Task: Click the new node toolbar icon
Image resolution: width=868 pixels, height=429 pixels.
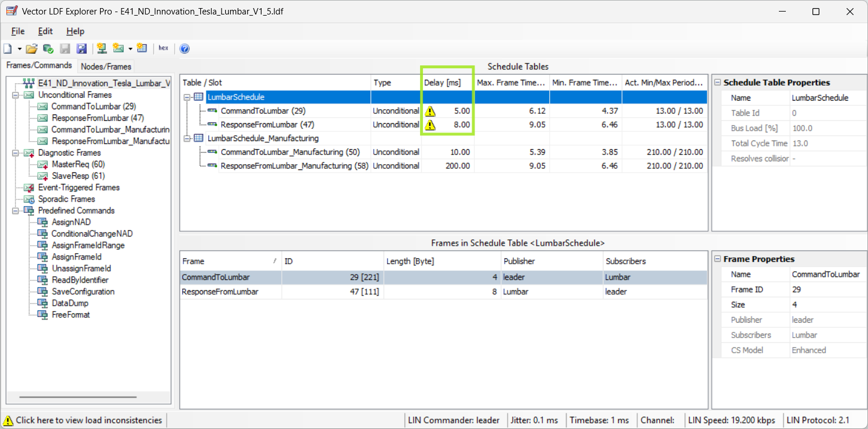Action: (102, 49)
